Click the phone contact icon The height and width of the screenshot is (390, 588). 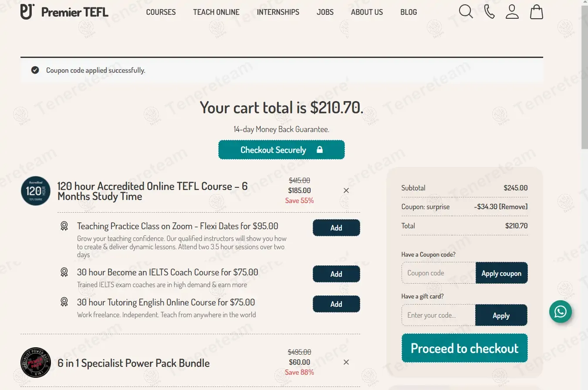(x=489, y=12)
